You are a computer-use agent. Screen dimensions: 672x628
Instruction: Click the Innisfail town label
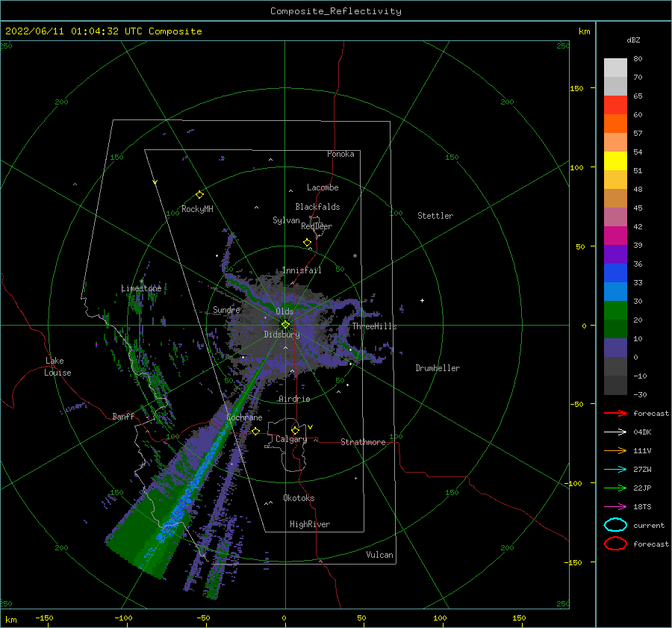point(302,270)
